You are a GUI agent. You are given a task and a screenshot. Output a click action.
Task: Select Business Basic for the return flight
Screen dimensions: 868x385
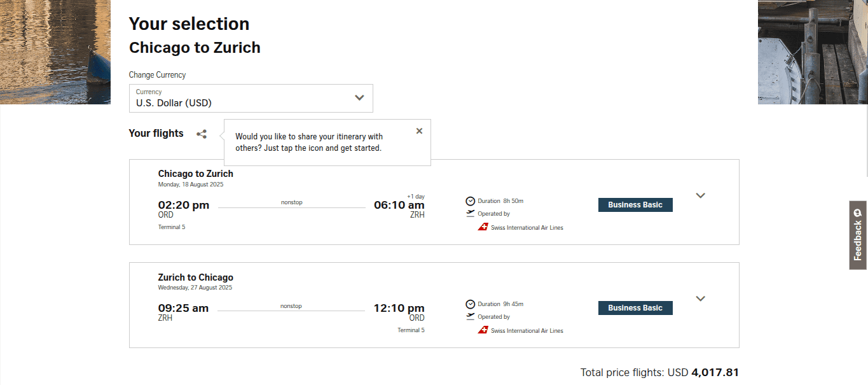635,307
